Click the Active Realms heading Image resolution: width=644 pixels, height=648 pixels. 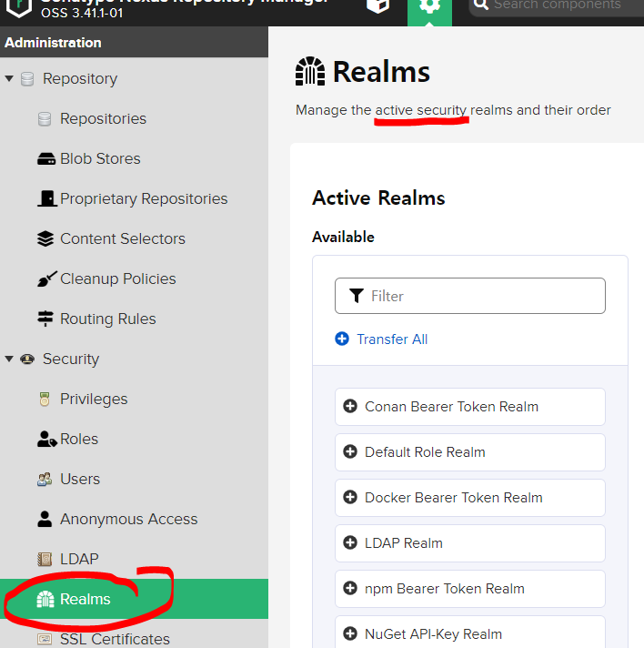pyautogui.click(x=378, y=198)
